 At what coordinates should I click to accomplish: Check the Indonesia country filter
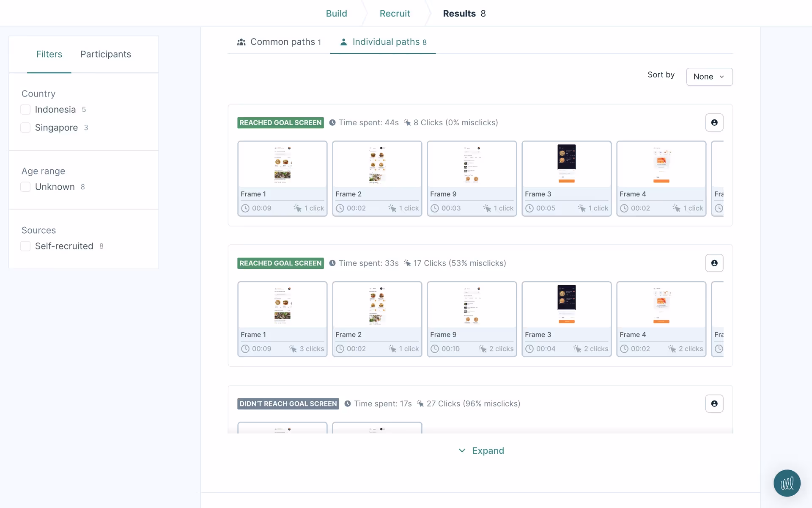(x=25, y=110)
